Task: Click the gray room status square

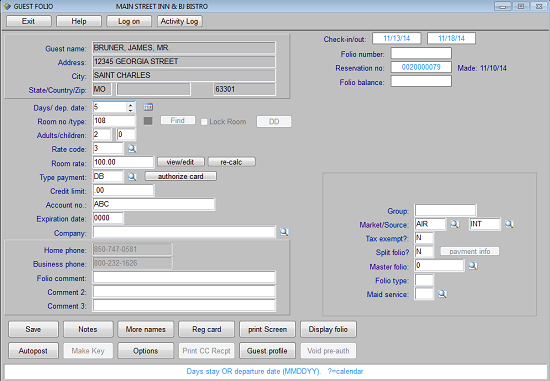Action: pos(148,121)
